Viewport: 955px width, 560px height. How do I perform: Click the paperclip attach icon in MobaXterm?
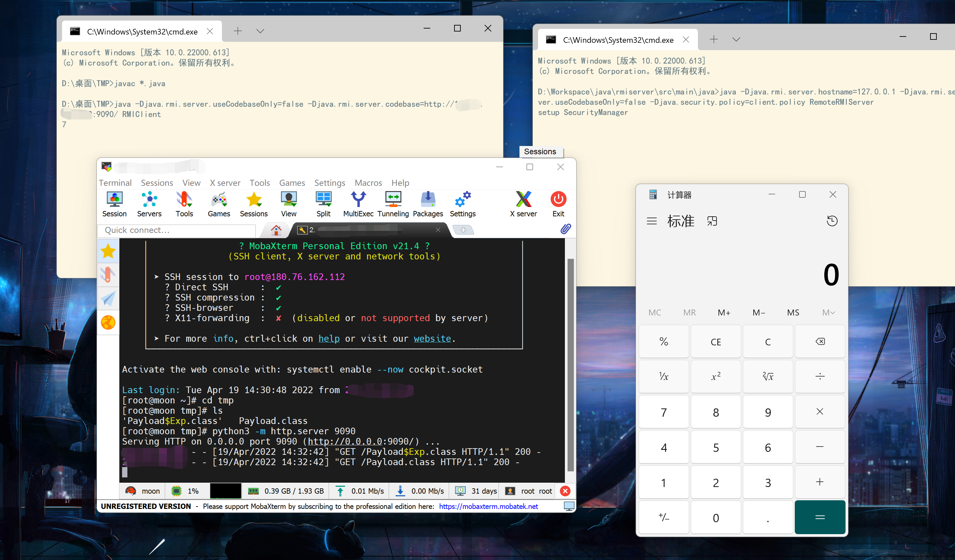[x=566, y=229]
